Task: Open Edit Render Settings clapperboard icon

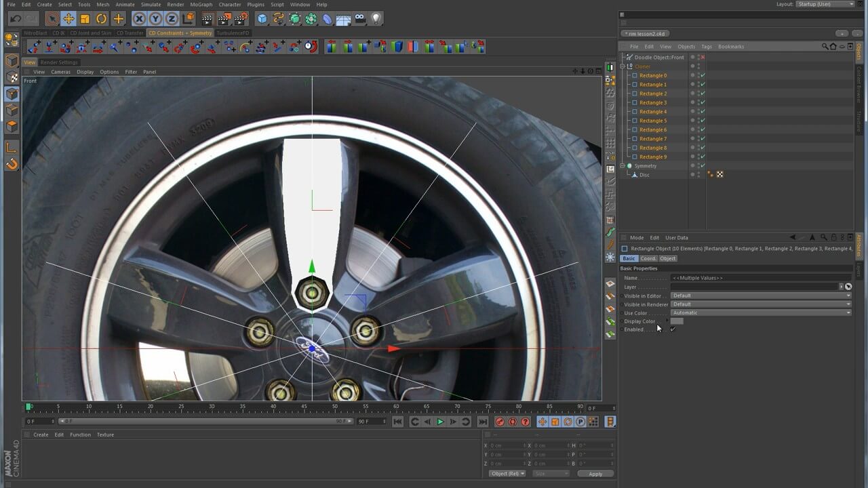Action: 239,18
